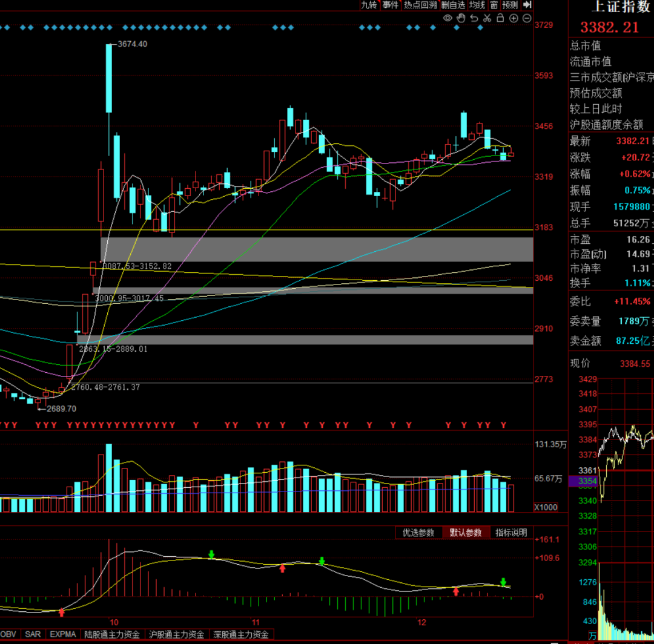Click the 3674.40 peak candlestick

(109, 77)
